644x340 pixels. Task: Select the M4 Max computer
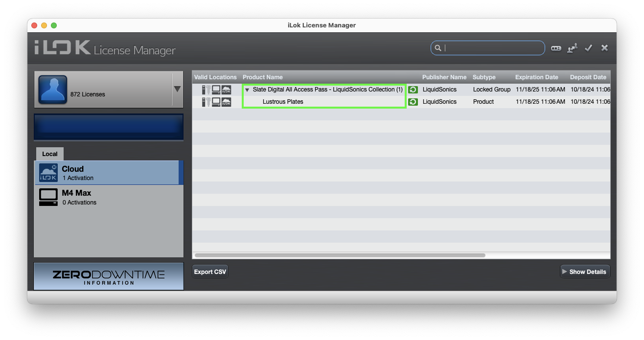click(109, 197)
